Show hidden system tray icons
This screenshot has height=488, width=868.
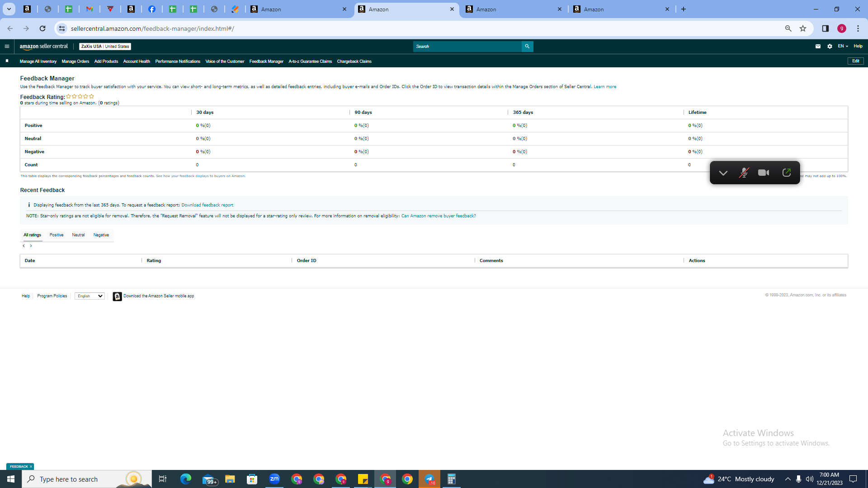tap(788, 479)
